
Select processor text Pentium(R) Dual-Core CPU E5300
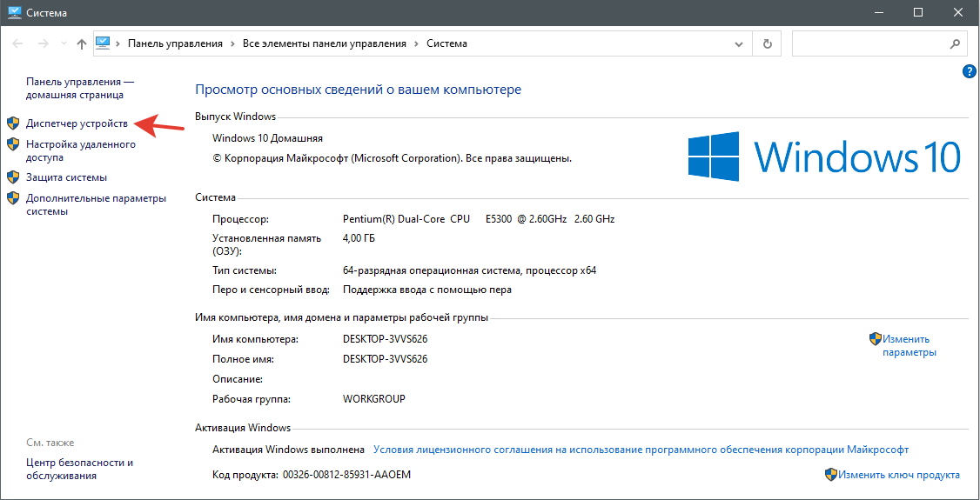coord(428,219)
